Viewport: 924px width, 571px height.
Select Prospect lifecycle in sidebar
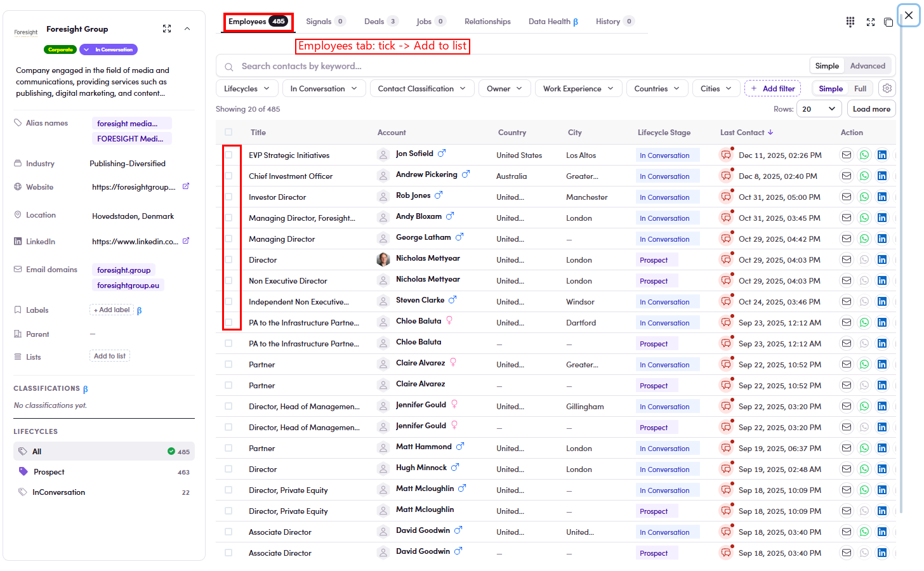[104, 472]
